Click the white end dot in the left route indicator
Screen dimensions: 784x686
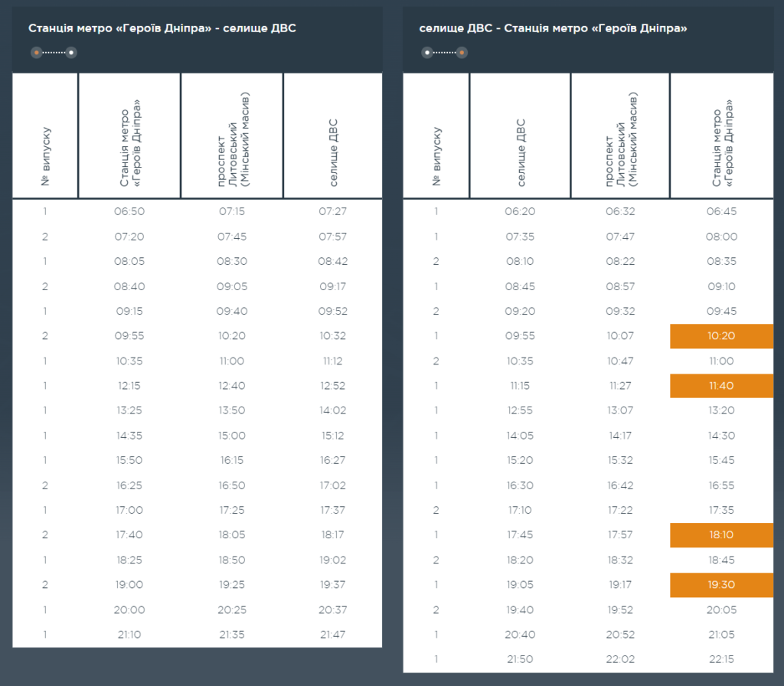[x=71, y=53]
